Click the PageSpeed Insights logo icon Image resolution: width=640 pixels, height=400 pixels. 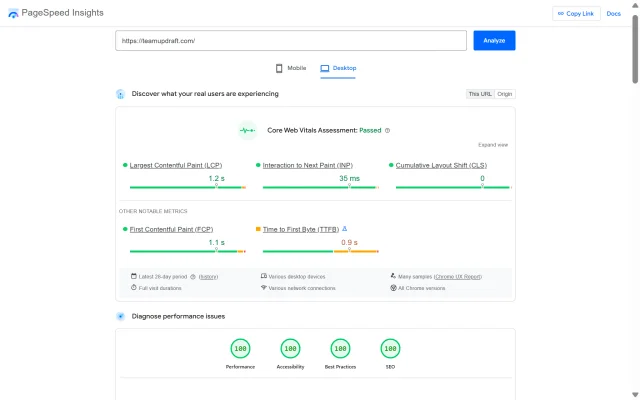[13, 13]
